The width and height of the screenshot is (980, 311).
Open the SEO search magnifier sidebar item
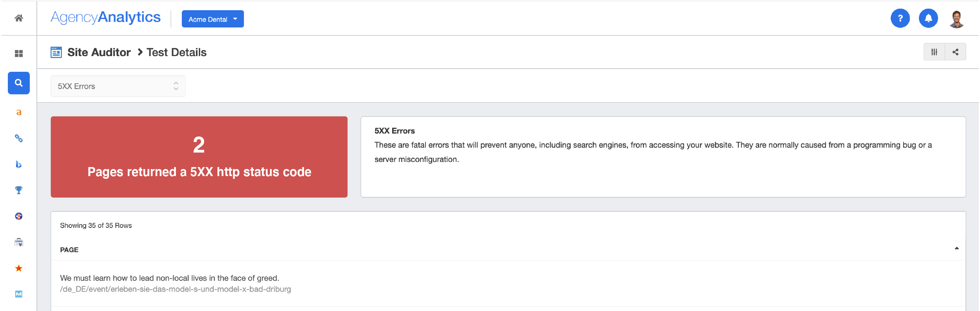pyautogui.click(x=18, y=83)
